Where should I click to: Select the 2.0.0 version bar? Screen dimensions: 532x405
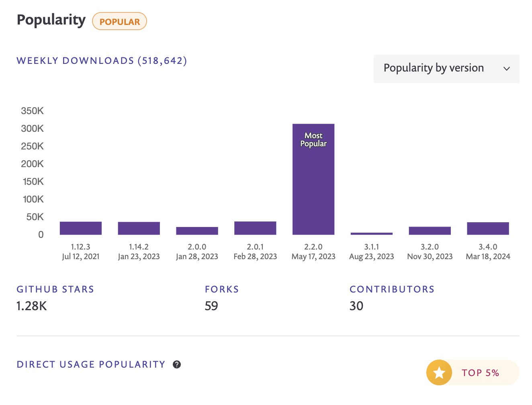(197, 231)
